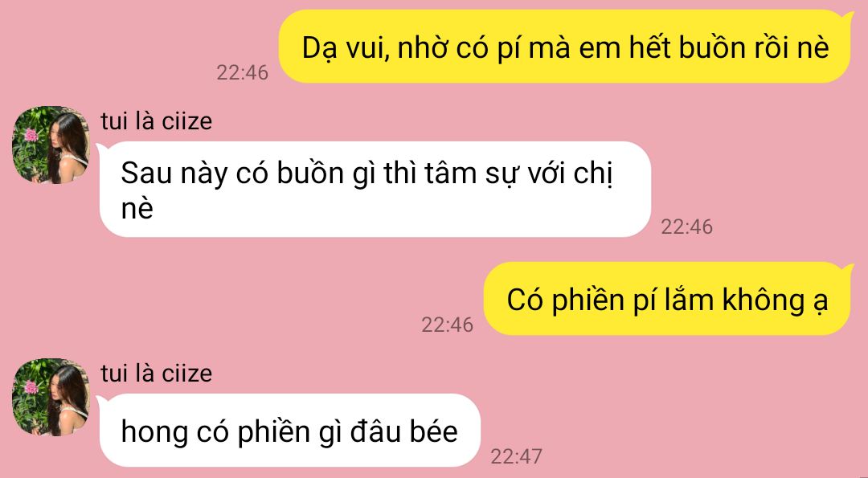The height and width of the screenshot is (478, 868).
Task: Click the yellow bubble 'Có phiền pí lắm không ạ'
Action: [x=668, y=300]
